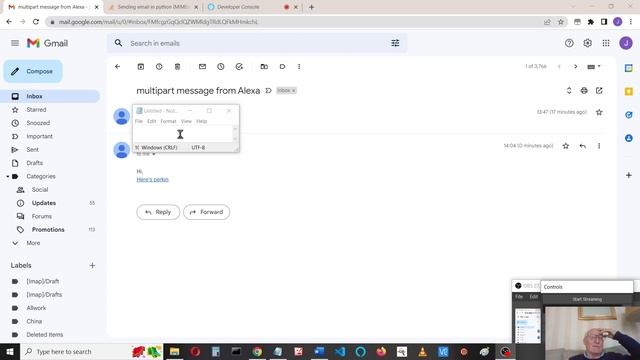Screen dimensions: 640x360
Task: Remove the Inbox label chip
Action: click(x=294, y=91)
